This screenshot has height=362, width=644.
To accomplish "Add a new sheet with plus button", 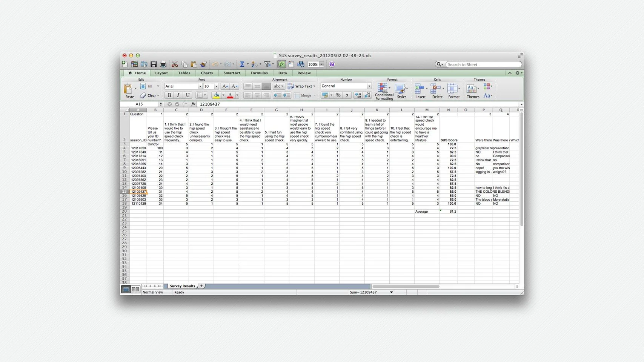I will 201,286.
